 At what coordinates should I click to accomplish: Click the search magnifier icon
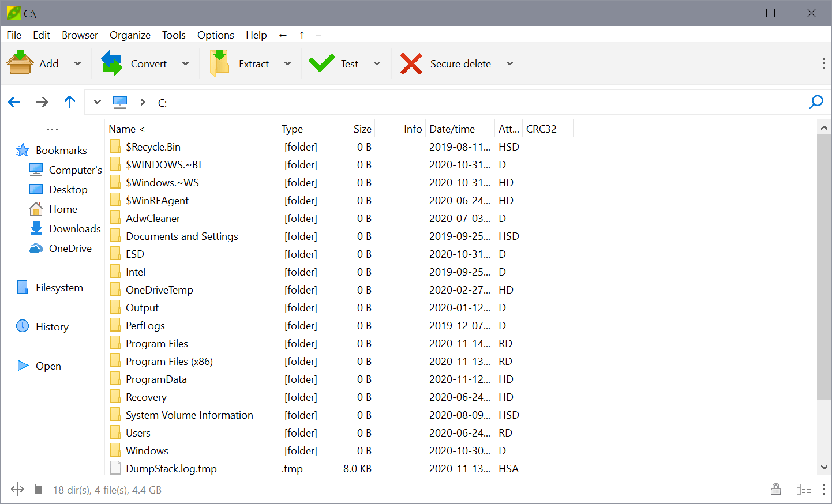816,102
